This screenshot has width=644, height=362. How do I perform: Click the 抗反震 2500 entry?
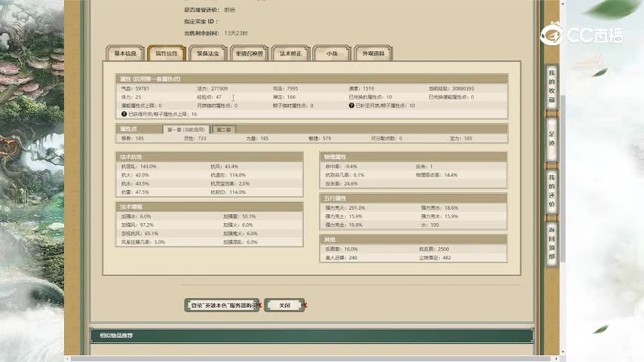(434, 249)
